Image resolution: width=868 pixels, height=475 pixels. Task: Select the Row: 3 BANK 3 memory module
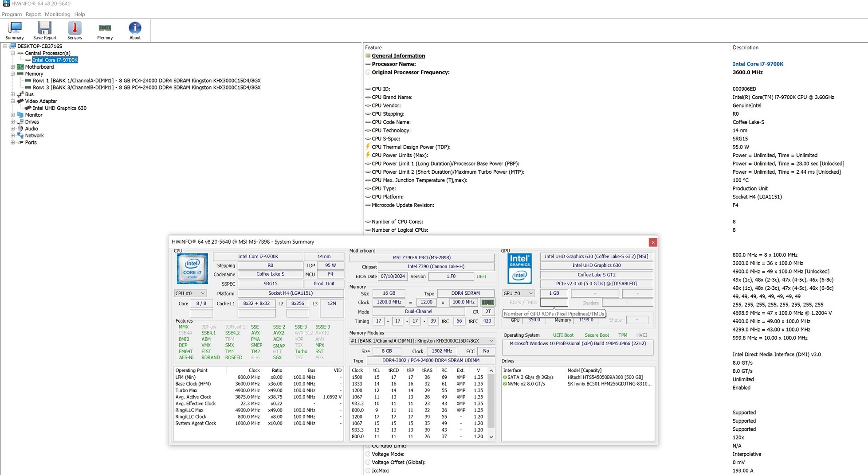click(x=147, y=87)
